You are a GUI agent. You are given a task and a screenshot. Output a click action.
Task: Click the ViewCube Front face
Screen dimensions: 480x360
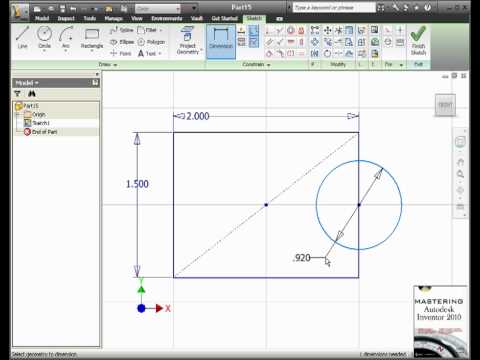pyautogui.click(x=445, y=105)
